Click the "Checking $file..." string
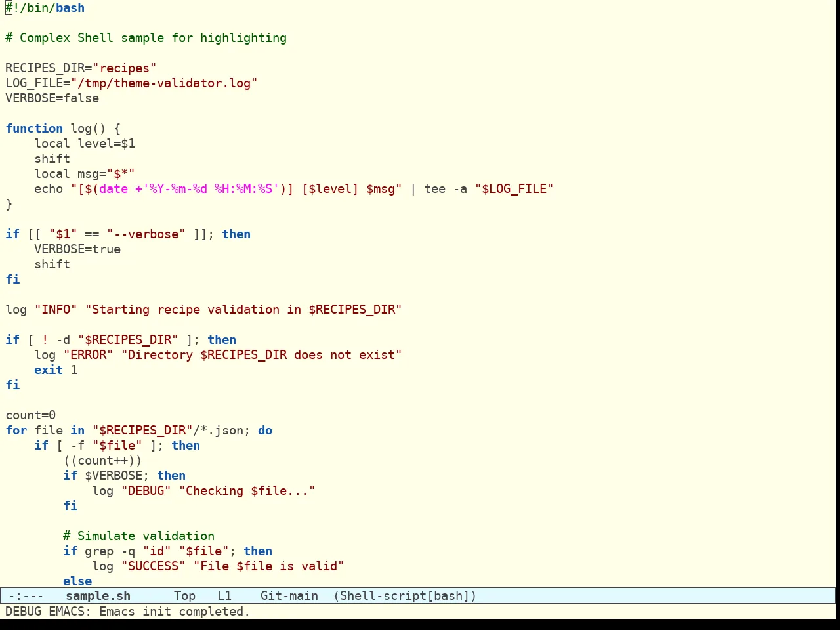The image size is (840, 630). point(247,491)
